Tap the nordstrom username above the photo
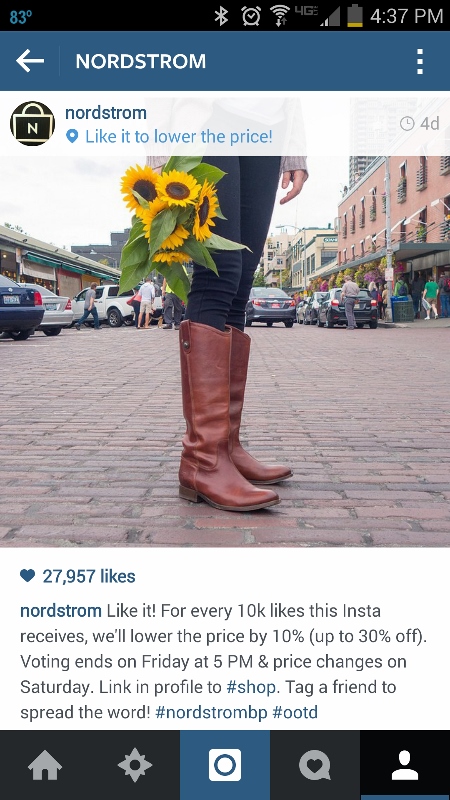 [x=106, y=113]
